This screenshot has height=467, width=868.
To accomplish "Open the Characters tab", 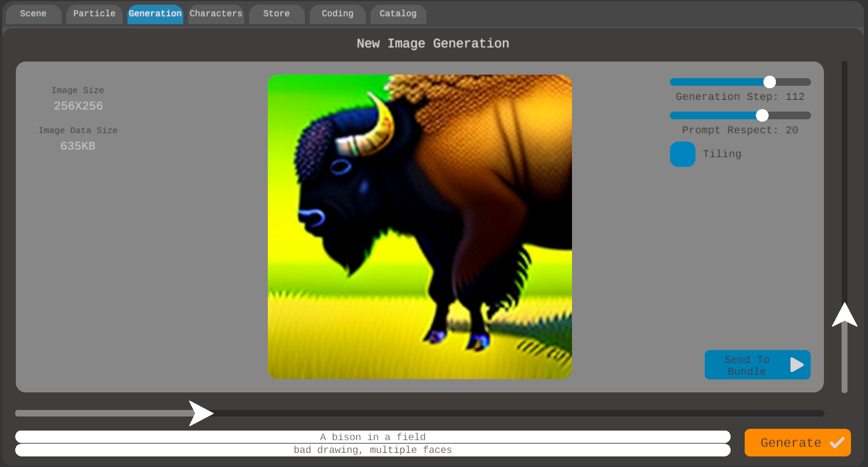I will pyautogui.click(x=216, y=14).
